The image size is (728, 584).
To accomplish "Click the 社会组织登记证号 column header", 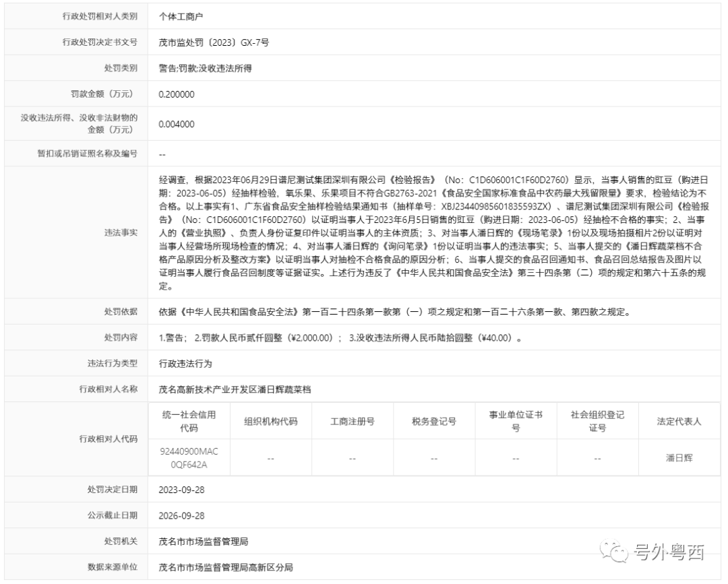I will tap(597, 421).
